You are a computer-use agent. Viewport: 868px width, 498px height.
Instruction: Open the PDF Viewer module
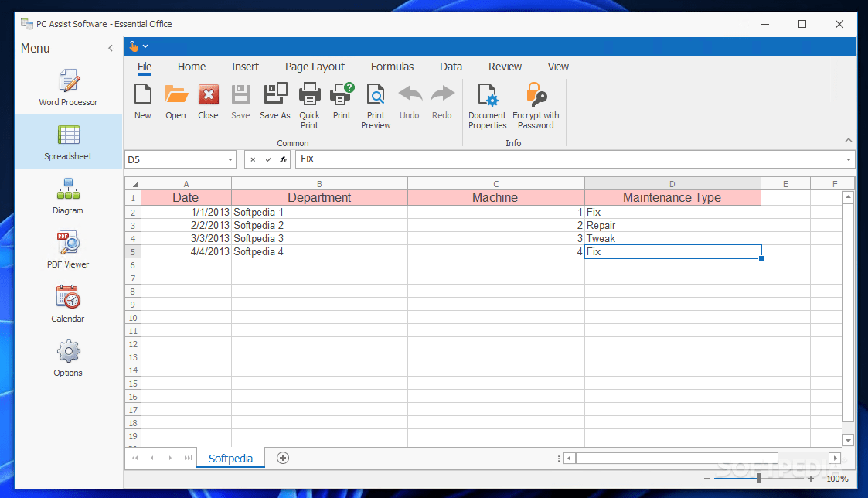[x=67, y=250]
